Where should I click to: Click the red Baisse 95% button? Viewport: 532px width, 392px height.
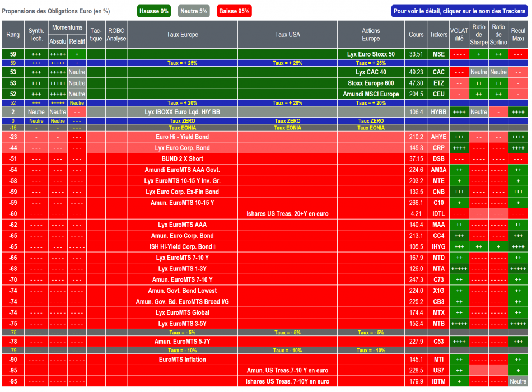click(234, 11)
